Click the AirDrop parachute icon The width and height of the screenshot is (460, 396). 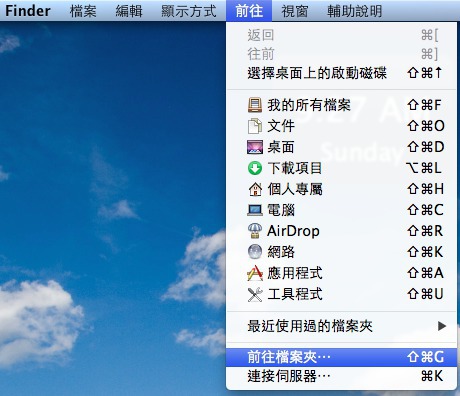pyautogui.click(x=255, y=231)
